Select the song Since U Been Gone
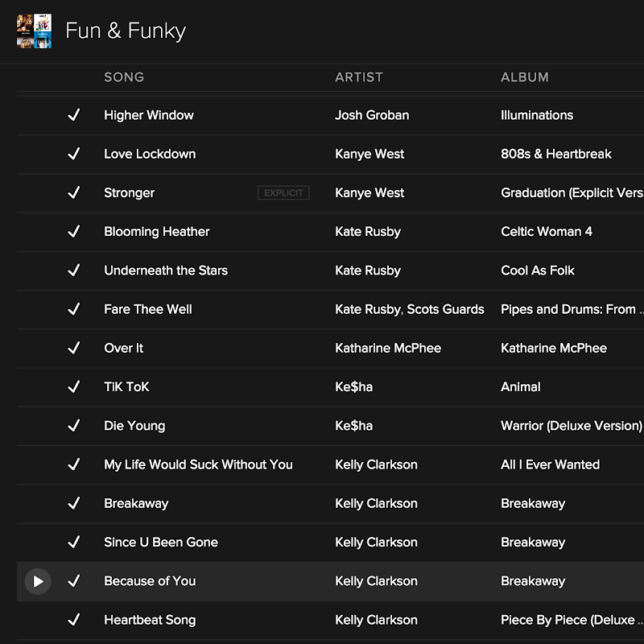The width and height of the screenshot is (644, 644). pos(161,542)
